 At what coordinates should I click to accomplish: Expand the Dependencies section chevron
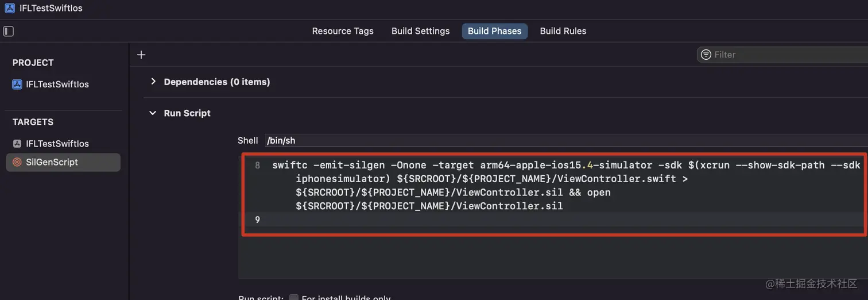point(153,82)
